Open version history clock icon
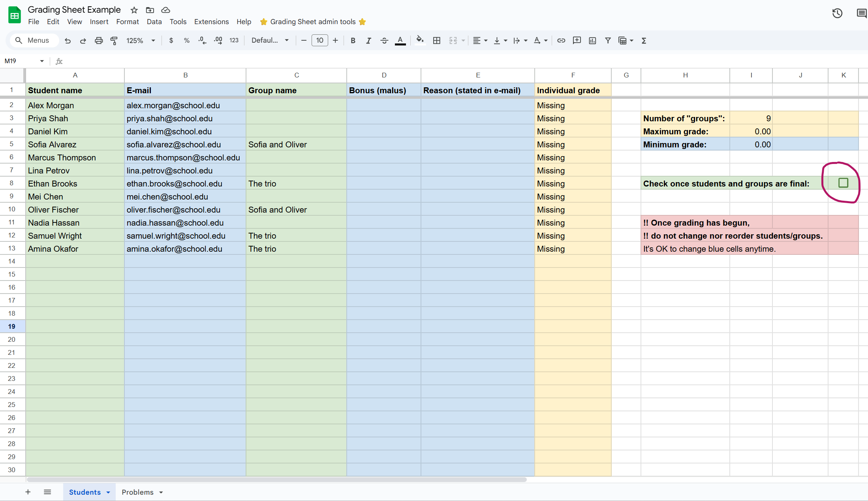This screenshot has height=501, width=868. pos(837,13)
